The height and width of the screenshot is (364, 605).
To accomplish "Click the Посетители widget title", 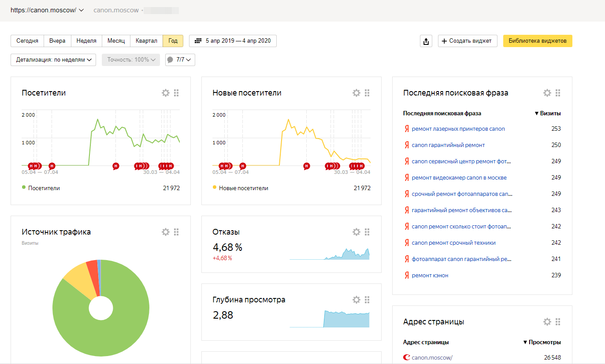I will click(44, 93).
